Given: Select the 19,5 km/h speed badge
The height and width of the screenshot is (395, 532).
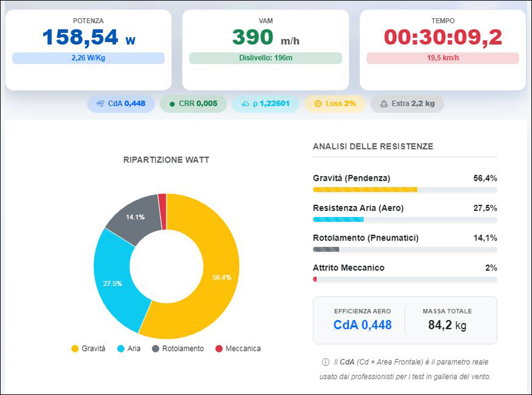Looking at the screenshot, I should pos(443,58).
